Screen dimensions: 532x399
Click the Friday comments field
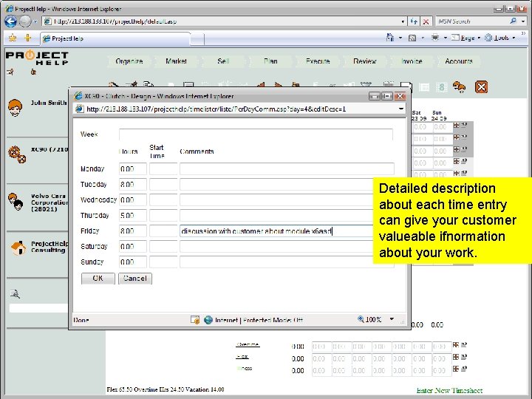coord(276,231)
